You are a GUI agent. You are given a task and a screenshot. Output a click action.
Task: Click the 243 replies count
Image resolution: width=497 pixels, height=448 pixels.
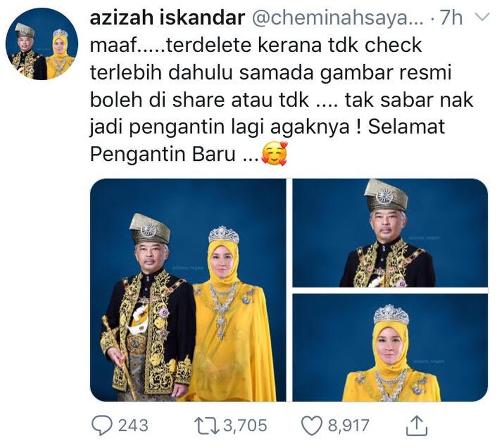[133, 425]
